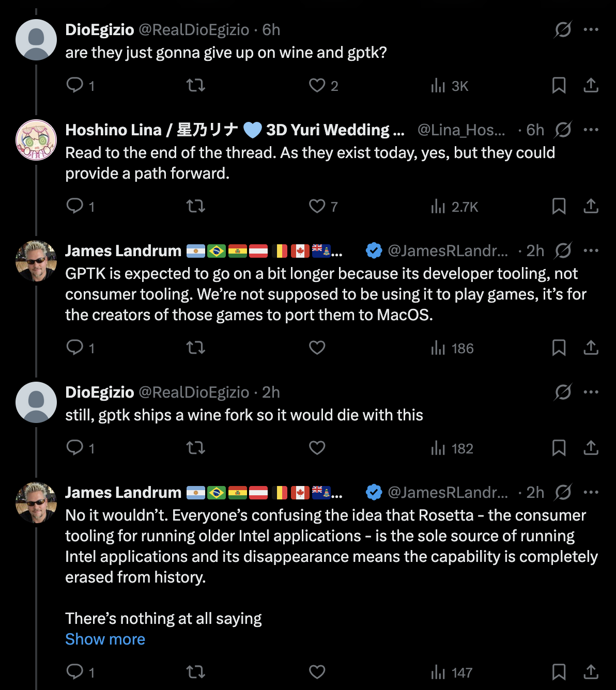View analytics showing 186 views
This screenshot has width=616, height=690.
coord(453,349)
